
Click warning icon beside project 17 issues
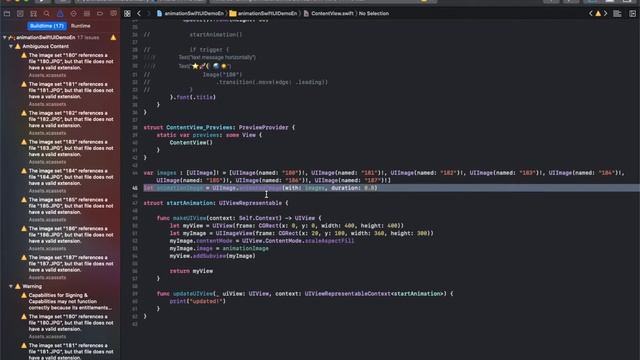tap(113, 38)
